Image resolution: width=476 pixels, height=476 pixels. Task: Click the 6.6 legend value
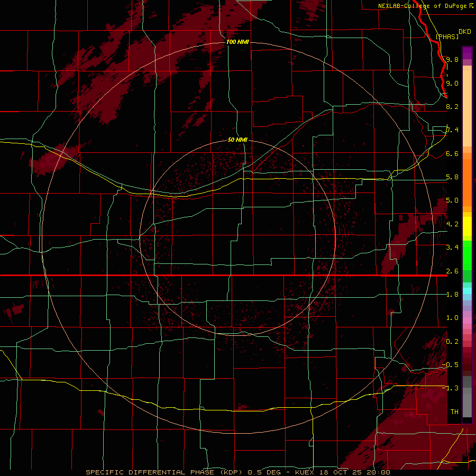pyautogui.click(x=452, y=153)
